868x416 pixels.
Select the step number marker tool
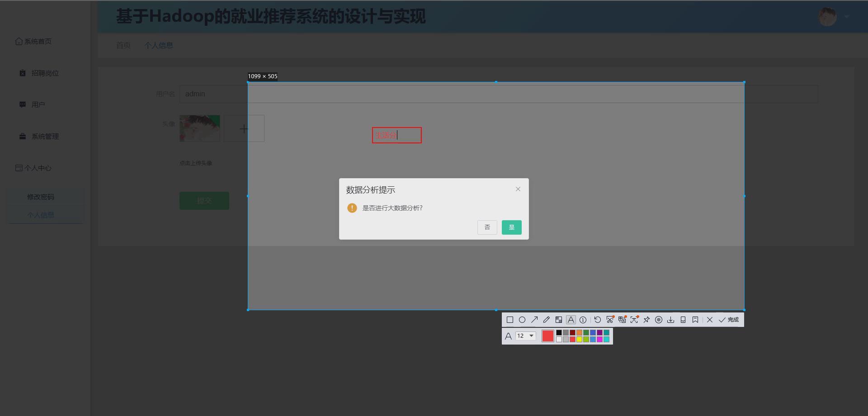pyautogui.click(x=583, y=320)
